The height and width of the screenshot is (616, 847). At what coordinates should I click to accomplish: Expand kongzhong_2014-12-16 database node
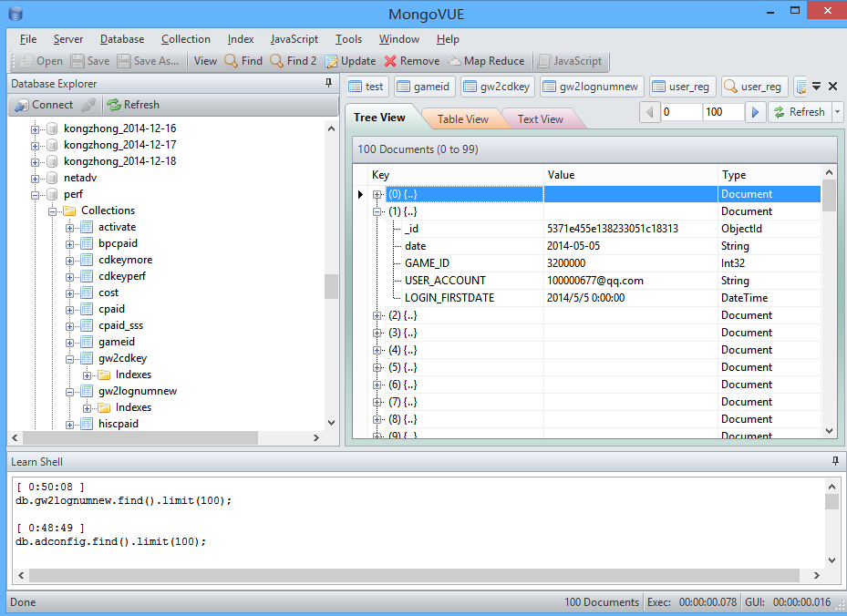(x=36, y=129)
